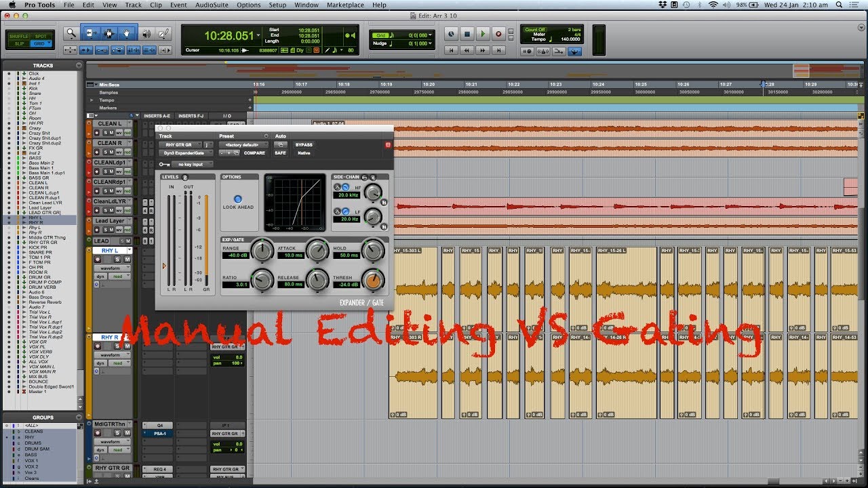This screenshot has width=868, height=488.
Task: Click Return to Zero transport button
Action: pos(451,50)
